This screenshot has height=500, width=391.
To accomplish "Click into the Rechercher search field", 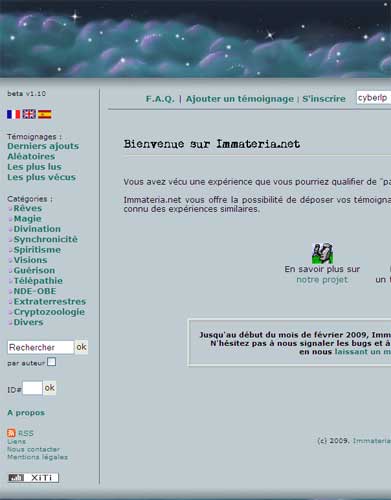I will point(40,347).
